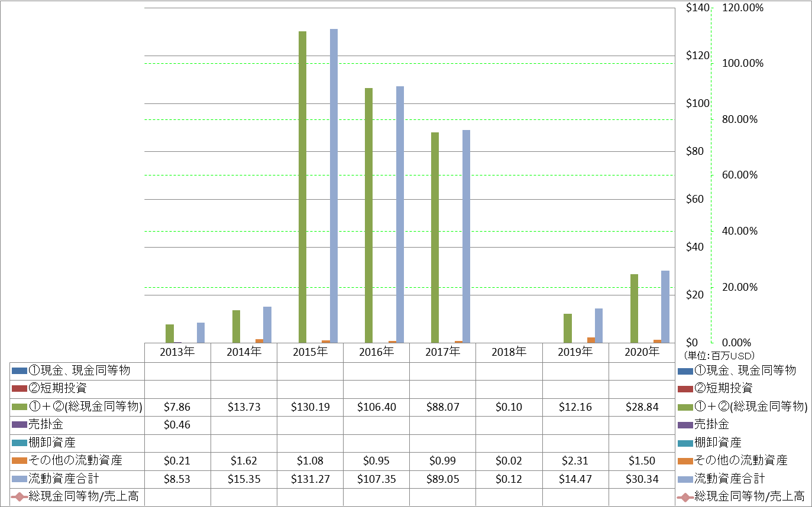Click the $0.02 cell
The image size is (812, 507).
point(509,461)
